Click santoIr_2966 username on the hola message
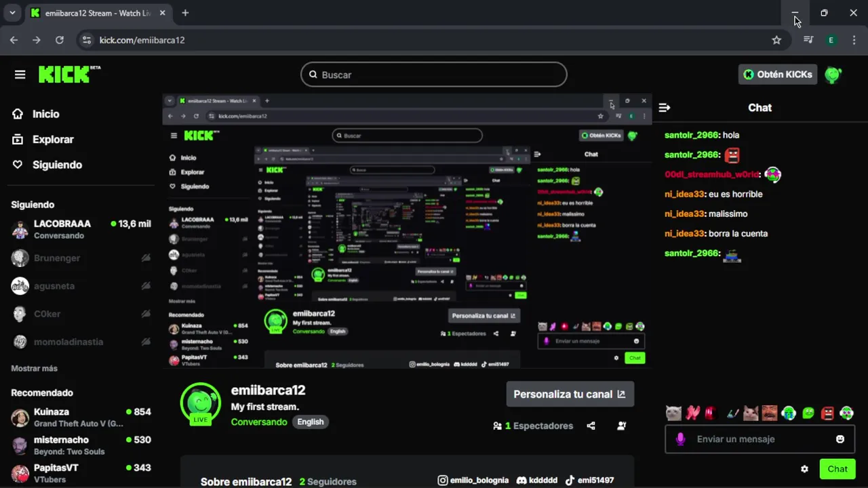Screen dimensions: 868x488 pos(692,135)
